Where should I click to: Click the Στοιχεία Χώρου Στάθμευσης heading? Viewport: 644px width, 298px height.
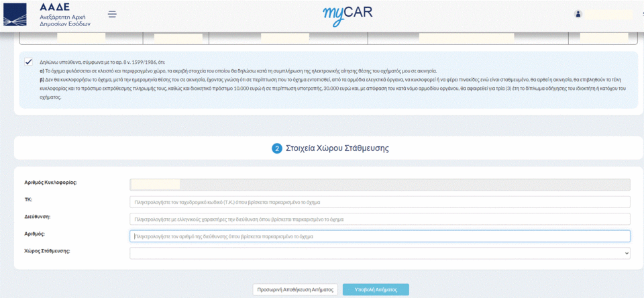[x=337, y=148]
